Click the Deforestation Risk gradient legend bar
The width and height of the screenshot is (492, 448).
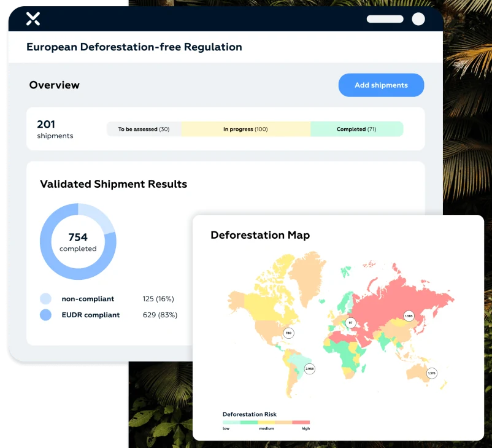coord(266,422)
